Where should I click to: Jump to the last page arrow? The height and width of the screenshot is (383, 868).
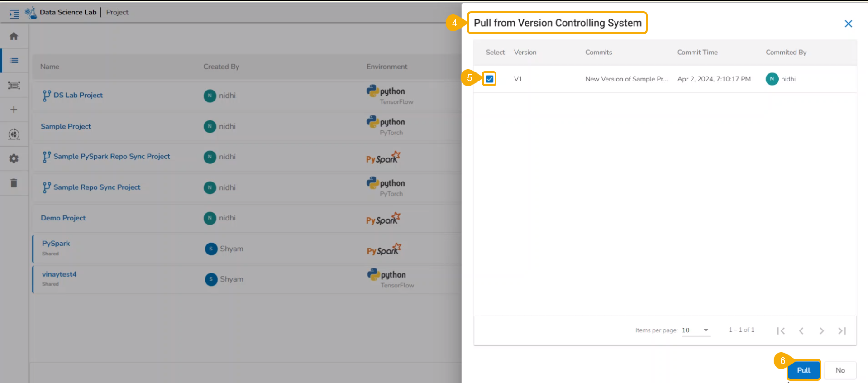[842, 331]
